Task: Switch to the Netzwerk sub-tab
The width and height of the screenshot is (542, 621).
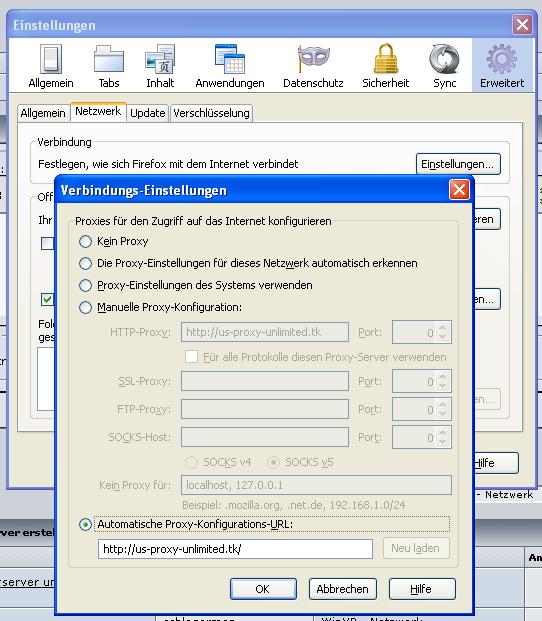Action: [x=98, y=111]
